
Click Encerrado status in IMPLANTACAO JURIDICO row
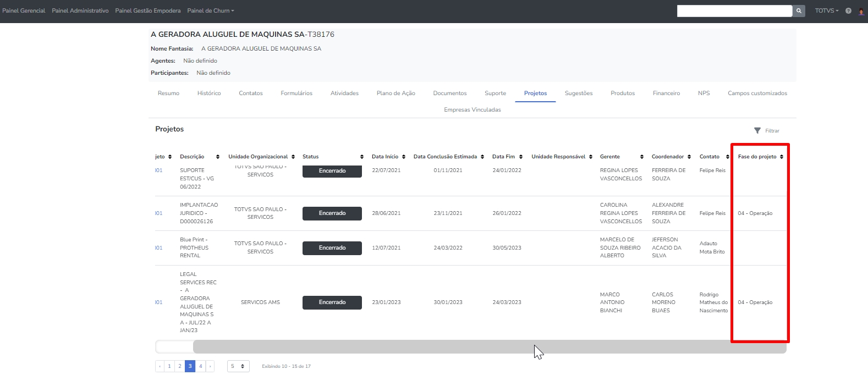click(x=332, y=213)
